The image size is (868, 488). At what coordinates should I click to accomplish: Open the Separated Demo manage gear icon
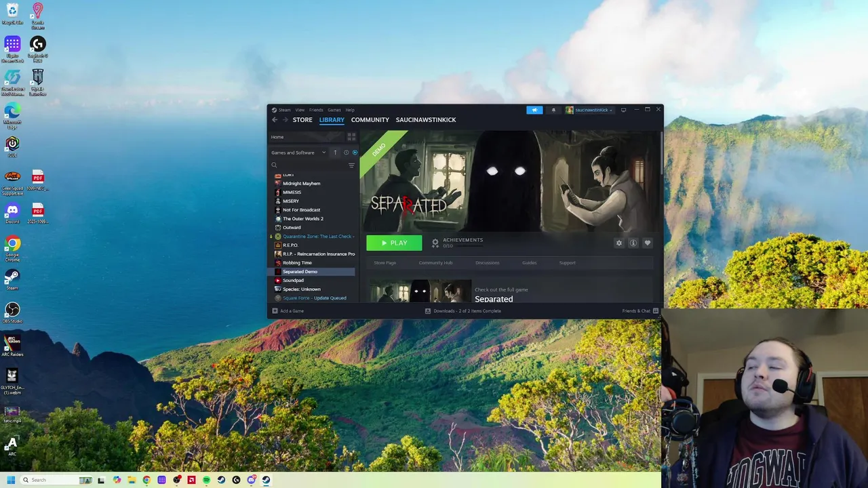pyautogui.click(x=618, y=243)
